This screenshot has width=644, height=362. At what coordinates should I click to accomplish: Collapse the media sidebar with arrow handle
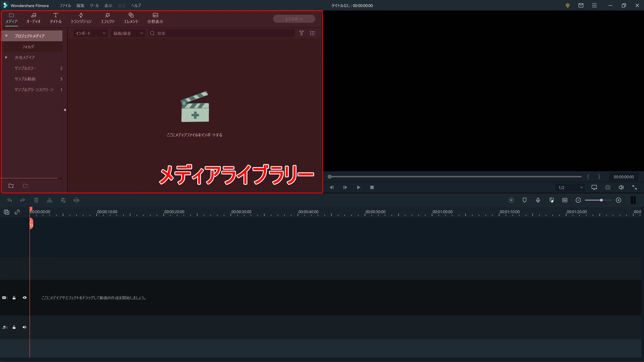pyautogui.click(x=65, y=110)
